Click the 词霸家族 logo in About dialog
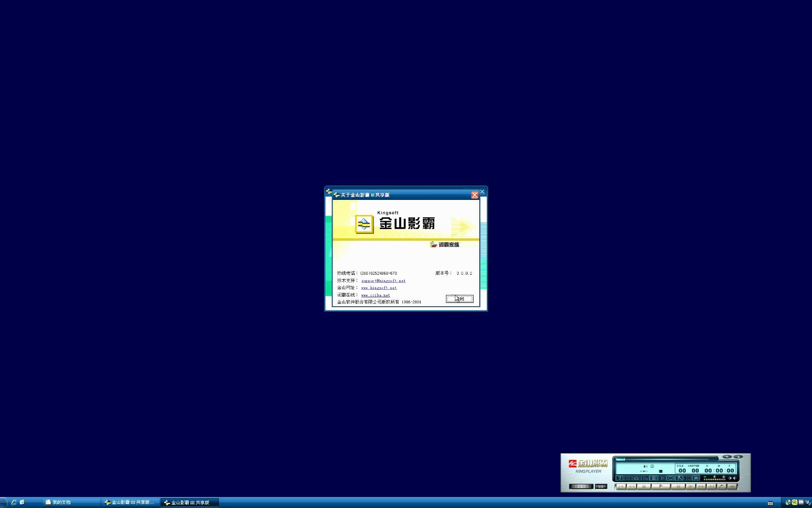This screenshot has width=812, height=508. click(x=445, y=245)
